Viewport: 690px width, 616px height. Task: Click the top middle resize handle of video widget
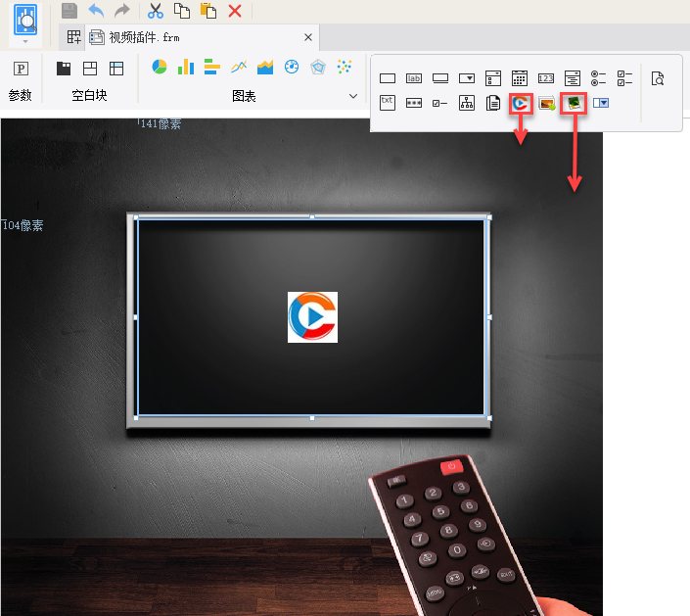coord(312,217)
